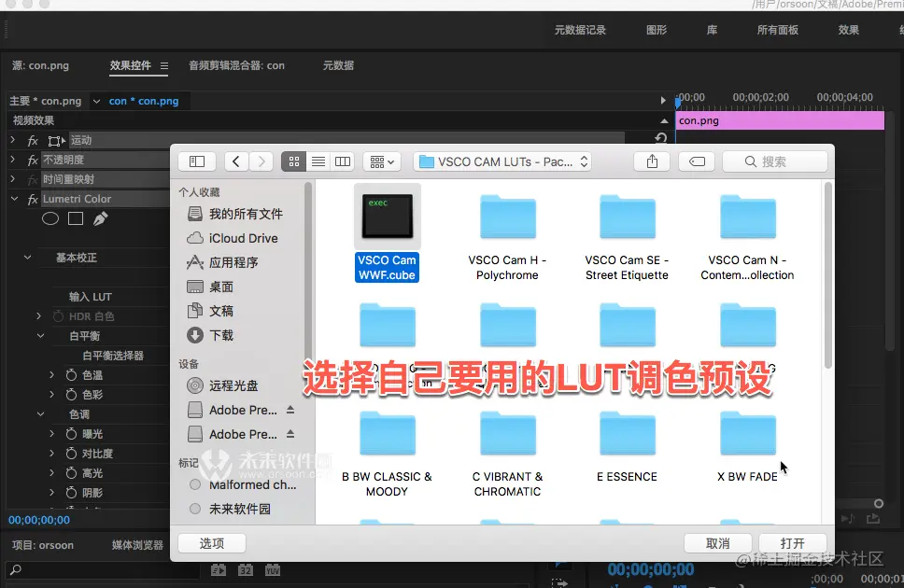Create a rectangle mask in Lumetri Color
The image size is (904, 588).
coord(75,217)
